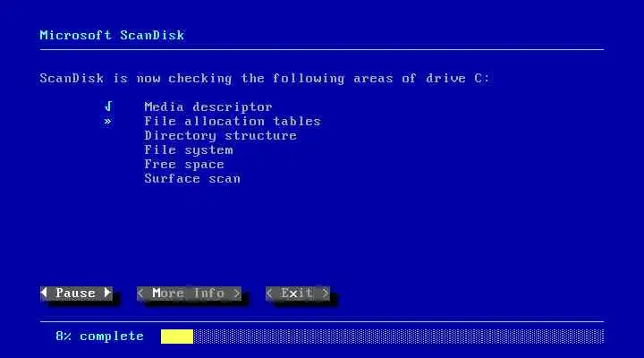Image resolution: width=644 pixels, height=358 pixels.
Task: Click the '8% complete' status text
Action: pos(100,337)
